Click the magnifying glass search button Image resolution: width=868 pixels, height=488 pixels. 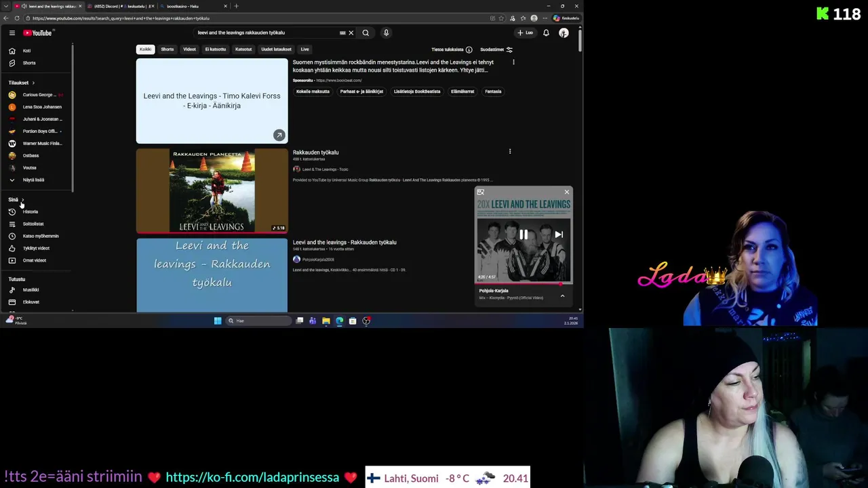(366, 33)
